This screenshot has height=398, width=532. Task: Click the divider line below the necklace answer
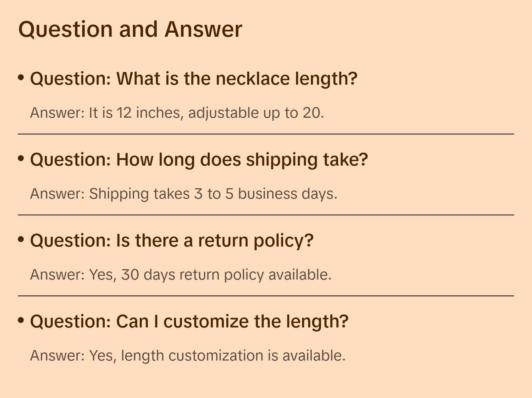click(x=266, y=134)
